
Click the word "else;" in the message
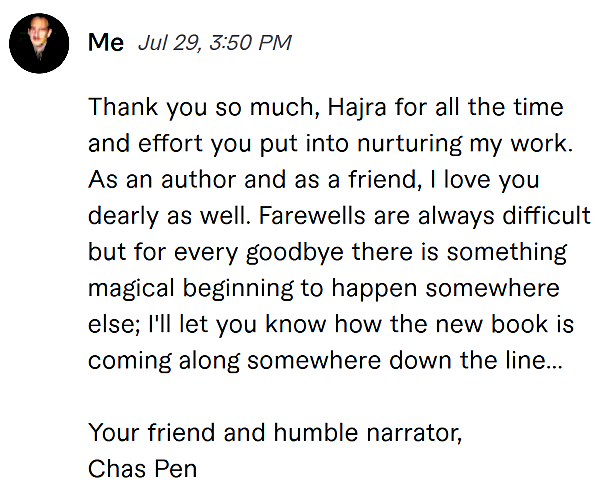point(114,325)
